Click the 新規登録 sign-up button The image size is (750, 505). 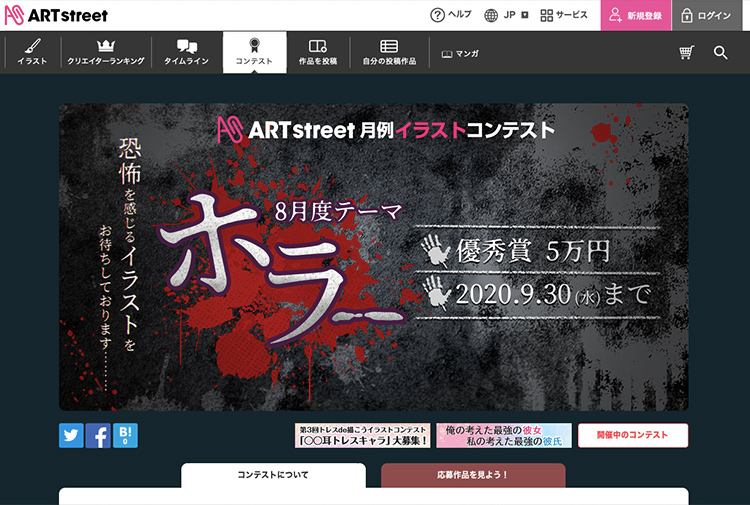(x=636, y=15)
